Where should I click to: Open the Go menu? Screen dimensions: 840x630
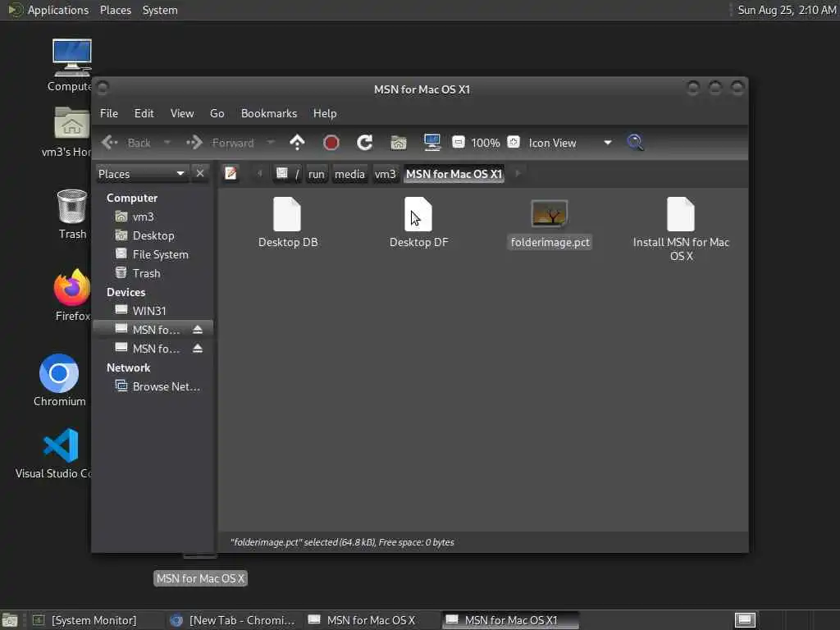[x=217, y=113]
